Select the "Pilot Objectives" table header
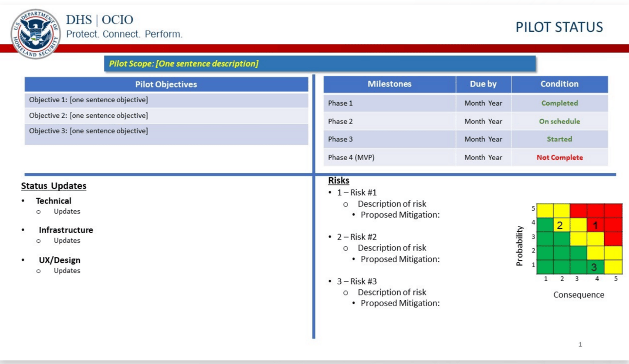The image size is (629, 364). coord(166,84)
